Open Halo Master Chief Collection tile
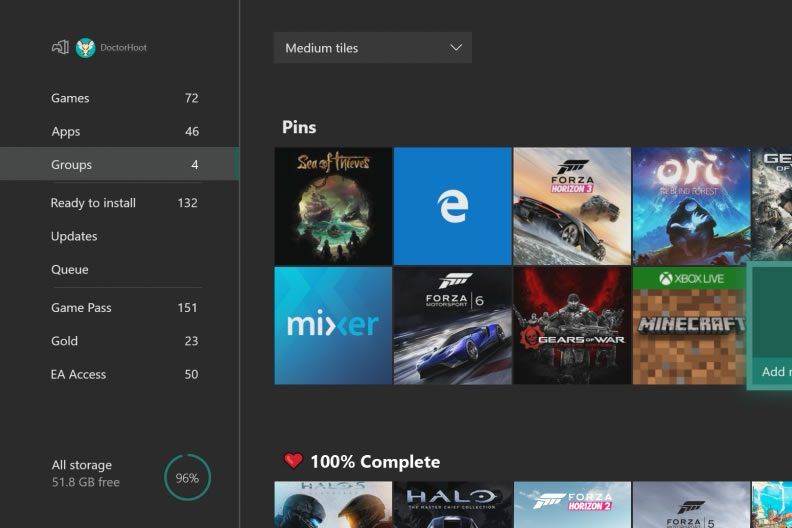 coord(453,505)
